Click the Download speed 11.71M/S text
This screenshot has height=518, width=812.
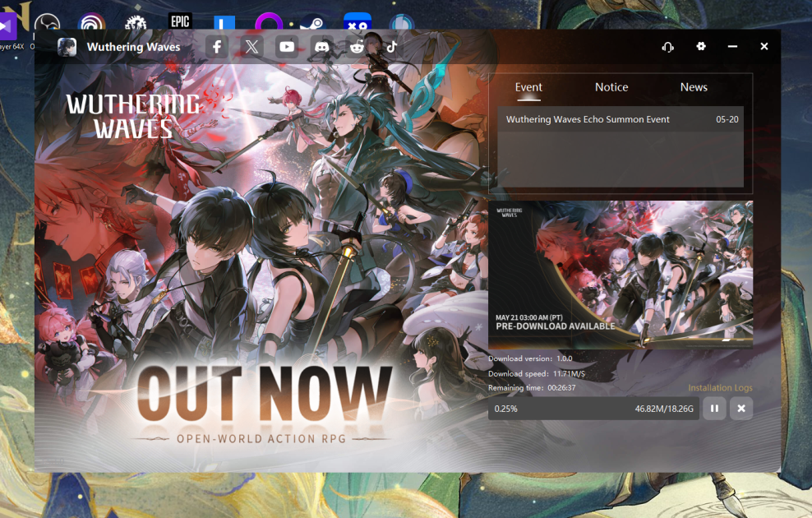coord(537,373)
